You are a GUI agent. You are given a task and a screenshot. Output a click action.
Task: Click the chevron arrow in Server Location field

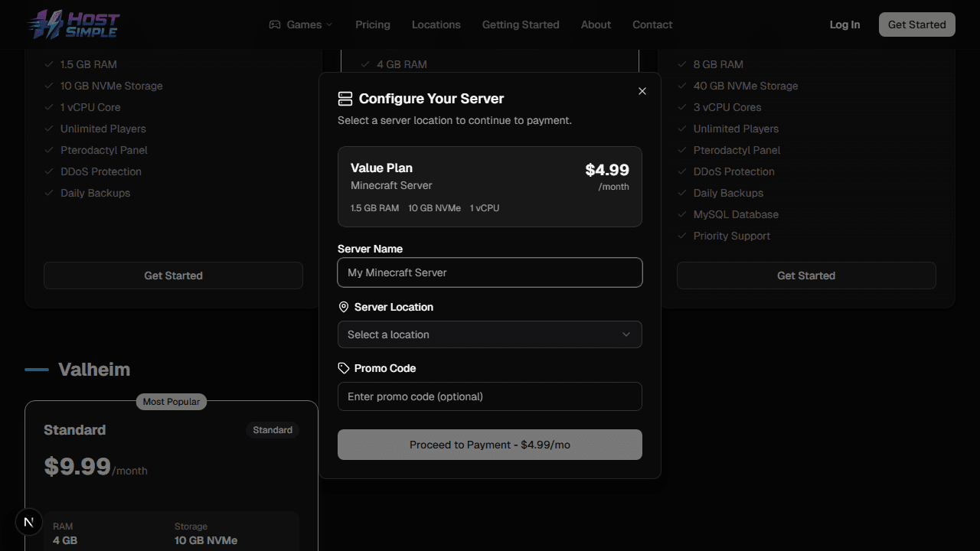(626, 334)
